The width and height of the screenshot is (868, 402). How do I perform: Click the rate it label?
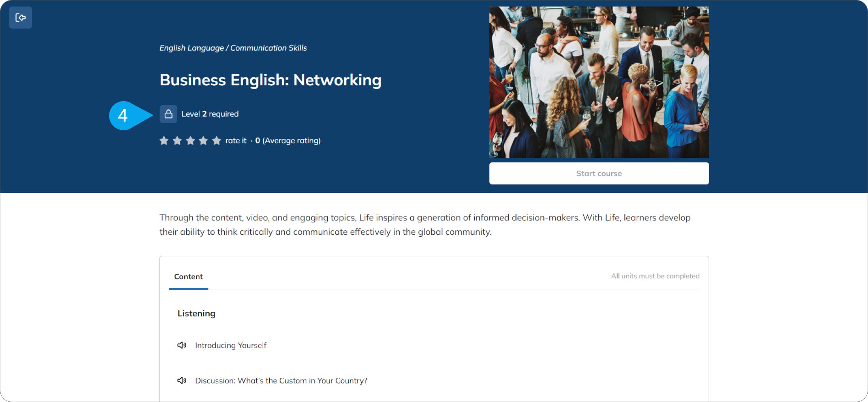(236, 140)
